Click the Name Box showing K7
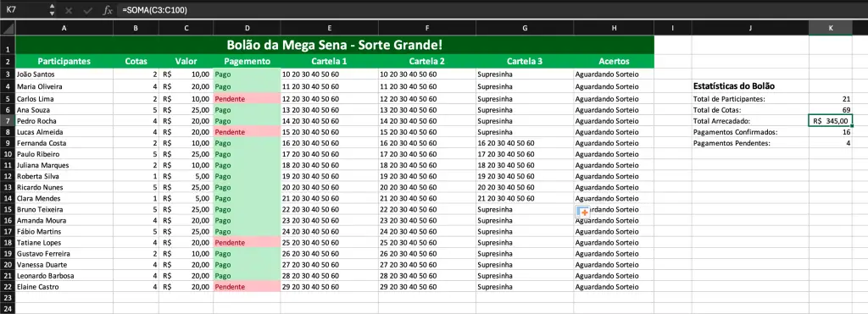Screen dimensions: 868x314 tap(25, 10)
